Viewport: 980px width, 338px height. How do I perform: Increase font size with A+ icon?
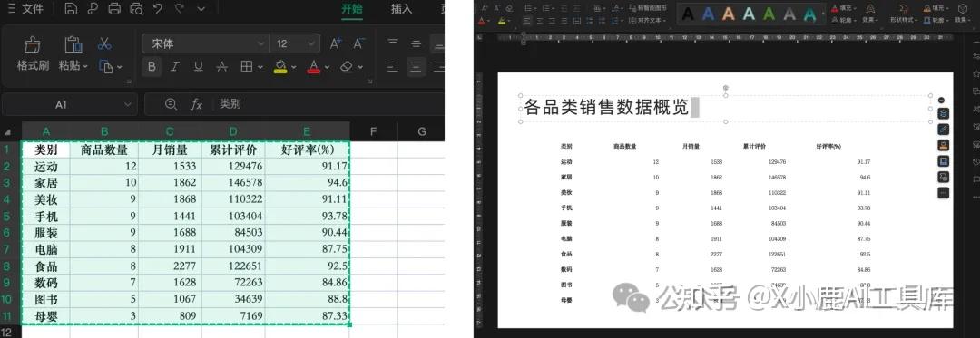tap(336, 43)
